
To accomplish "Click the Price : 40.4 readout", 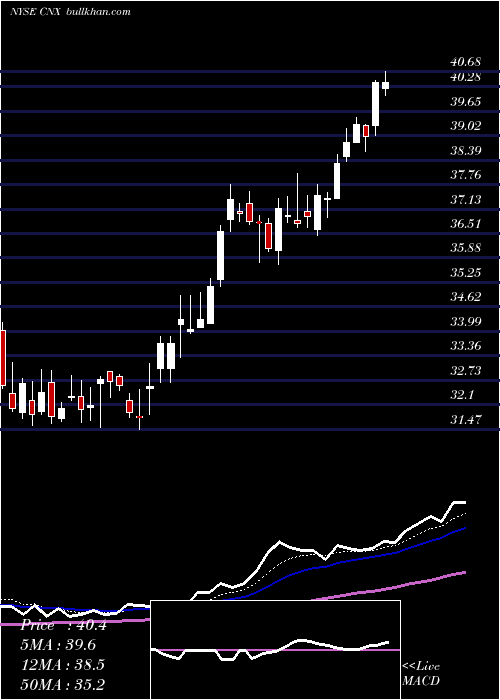I will point(64,625).
